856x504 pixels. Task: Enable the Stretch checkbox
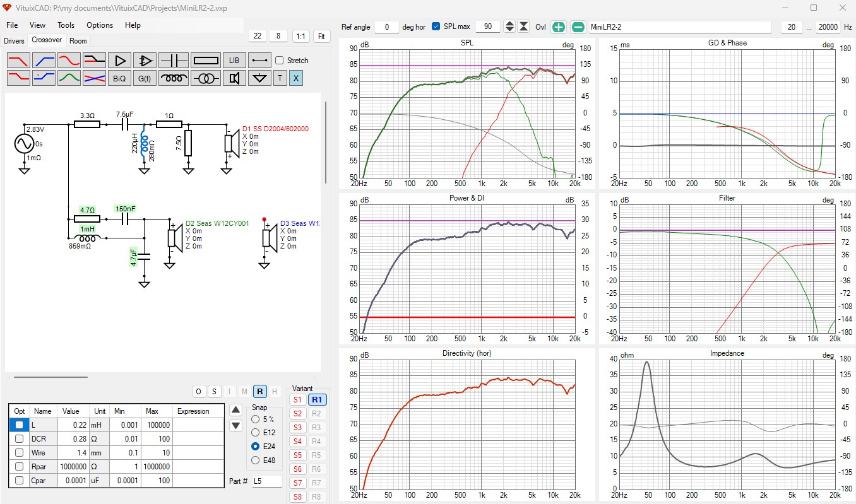coord(280,61)
